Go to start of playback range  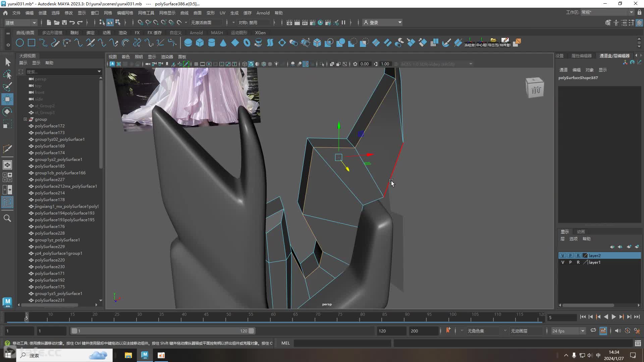[x=583, y=317]
